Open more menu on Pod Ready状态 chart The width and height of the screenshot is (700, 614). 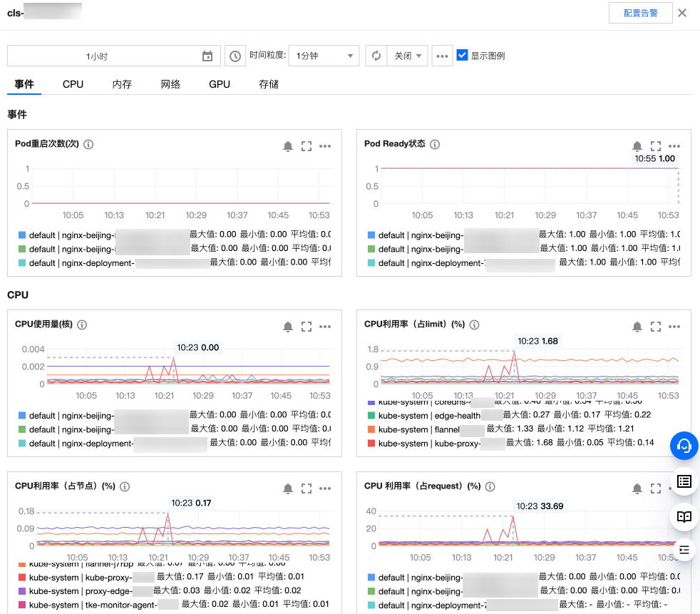click(x=674, y=146)
